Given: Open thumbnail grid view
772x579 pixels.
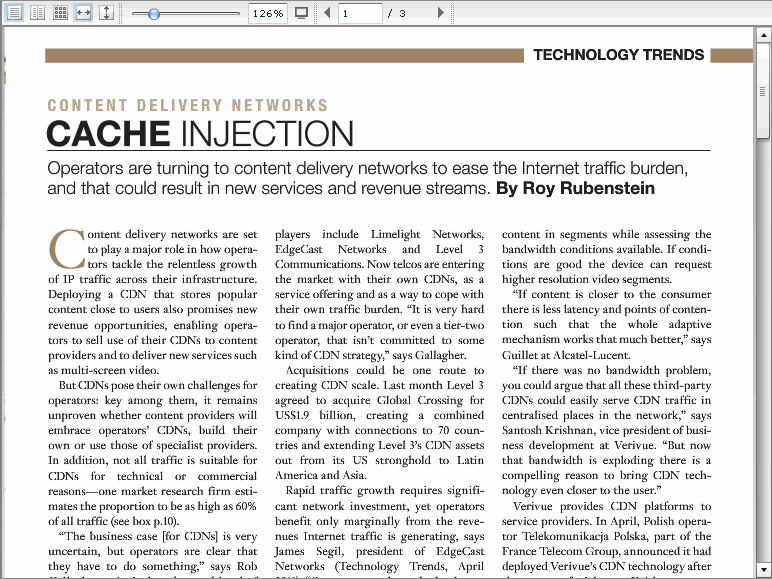Looking at the screenshot, I should [61, 13].
